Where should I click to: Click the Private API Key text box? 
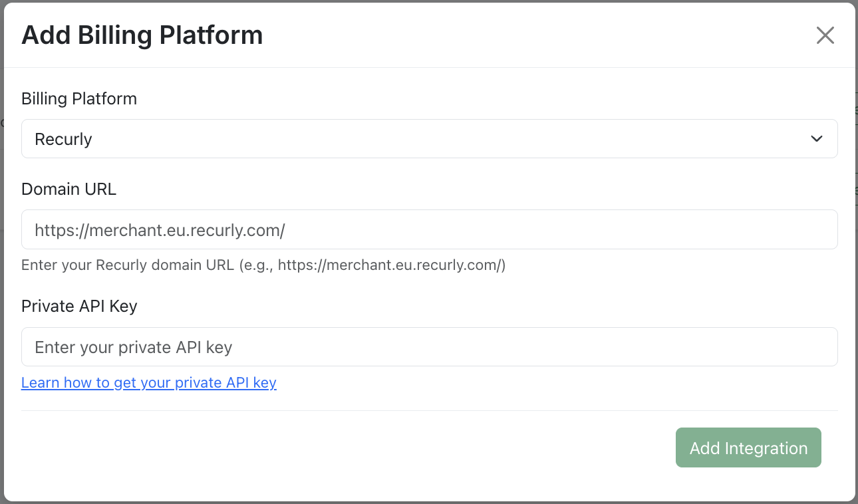(x=429, y=346)
